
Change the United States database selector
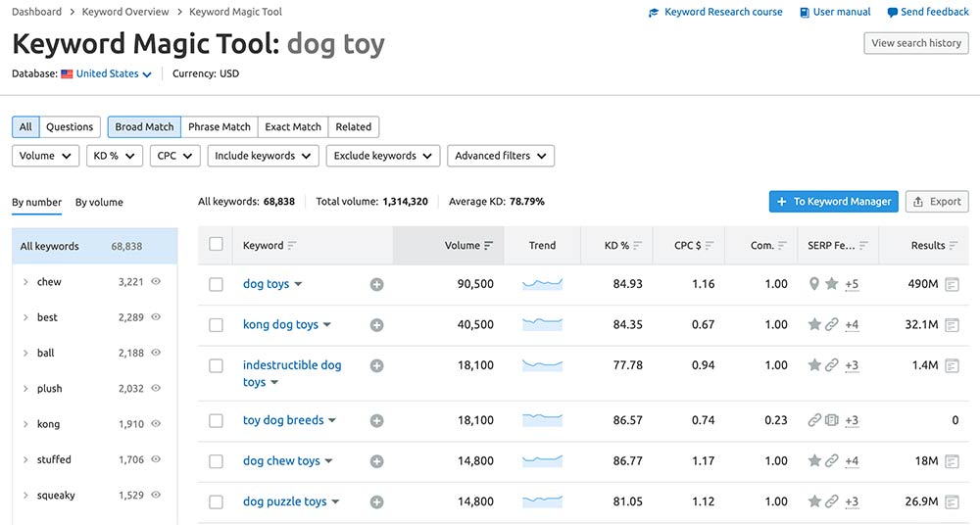click(107, 73)
